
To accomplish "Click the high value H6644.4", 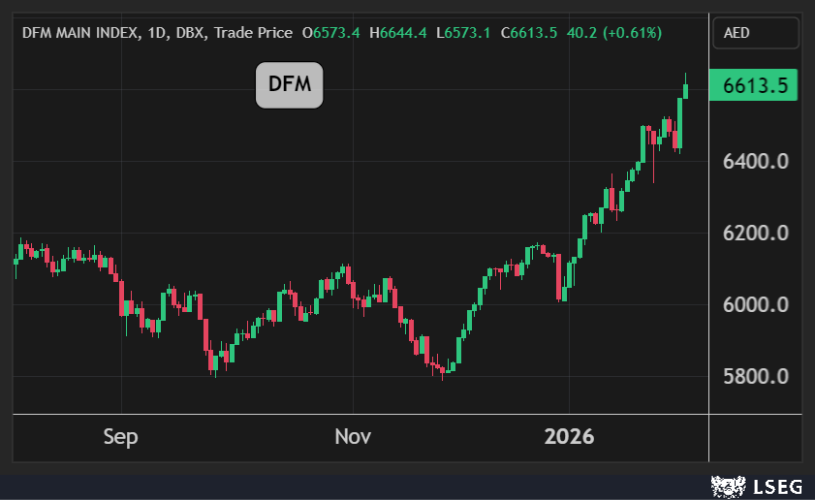I will [398, 33].
